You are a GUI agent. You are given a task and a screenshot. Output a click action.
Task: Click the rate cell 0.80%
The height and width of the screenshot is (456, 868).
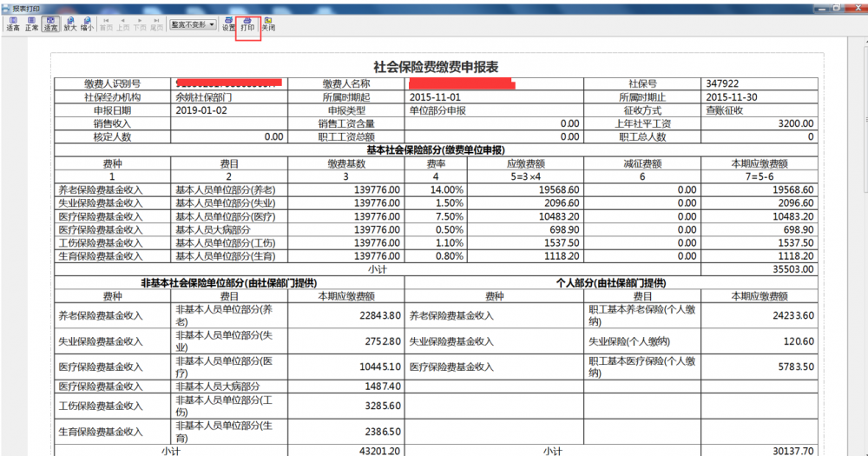pyautogui.click(x=449, y=256)
